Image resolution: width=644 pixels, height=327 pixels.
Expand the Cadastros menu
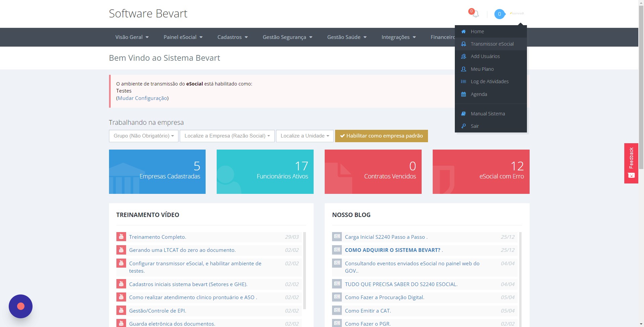tap(233, 37)
